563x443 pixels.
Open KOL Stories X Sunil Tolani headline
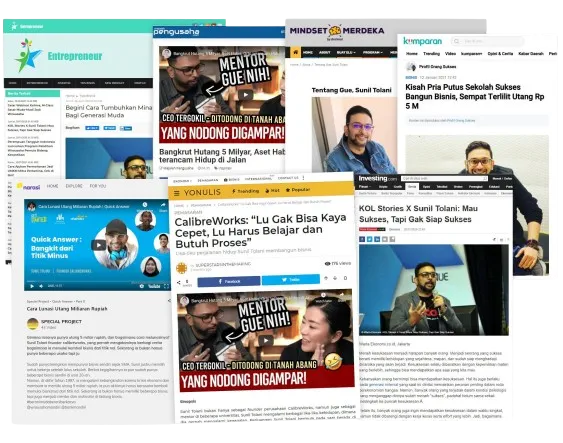(418, 214)
